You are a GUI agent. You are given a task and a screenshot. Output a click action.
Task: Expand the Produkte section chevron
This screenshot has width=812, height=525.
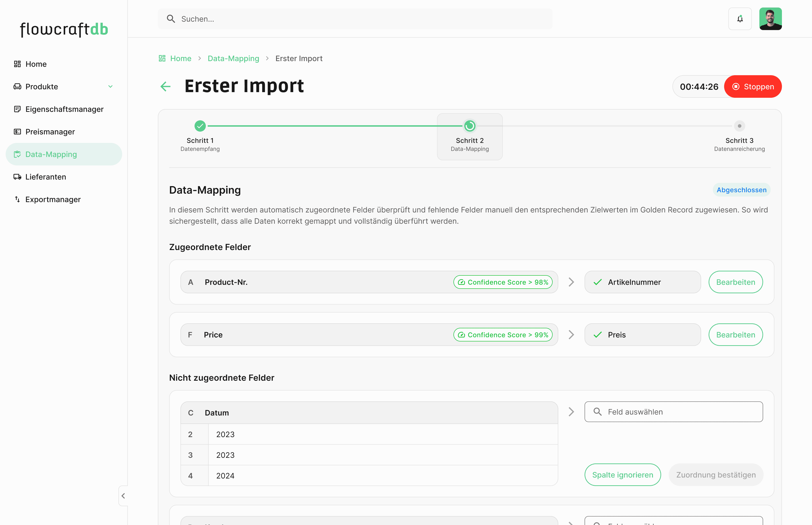(110, 86)
